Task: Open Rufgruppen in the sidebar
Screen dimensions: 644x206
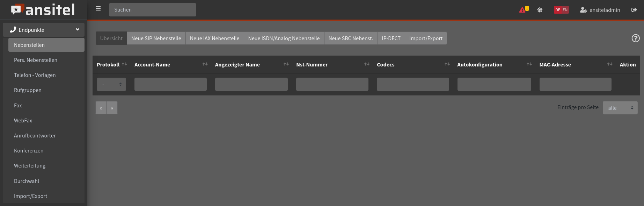Action: coord(28,90)
